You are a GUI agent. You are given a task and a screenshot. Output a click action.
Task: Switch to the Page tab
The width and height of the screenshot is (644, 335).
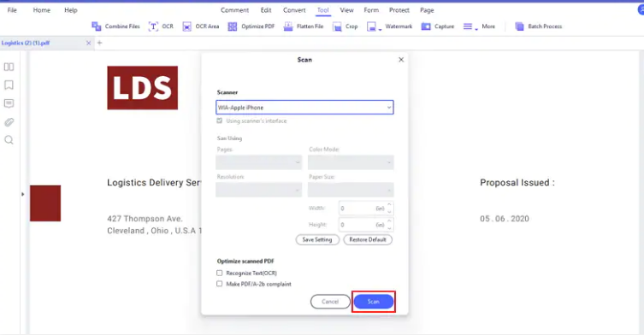point(427,10)
